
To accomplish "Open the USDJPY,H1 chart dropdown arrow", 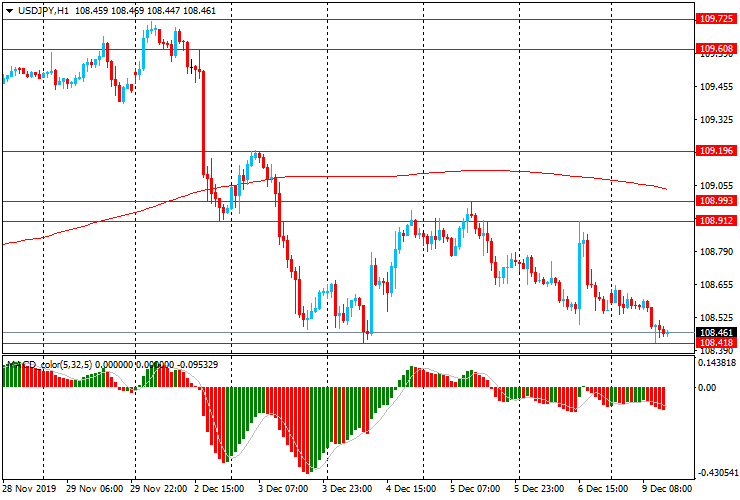I will pos(9,11).
